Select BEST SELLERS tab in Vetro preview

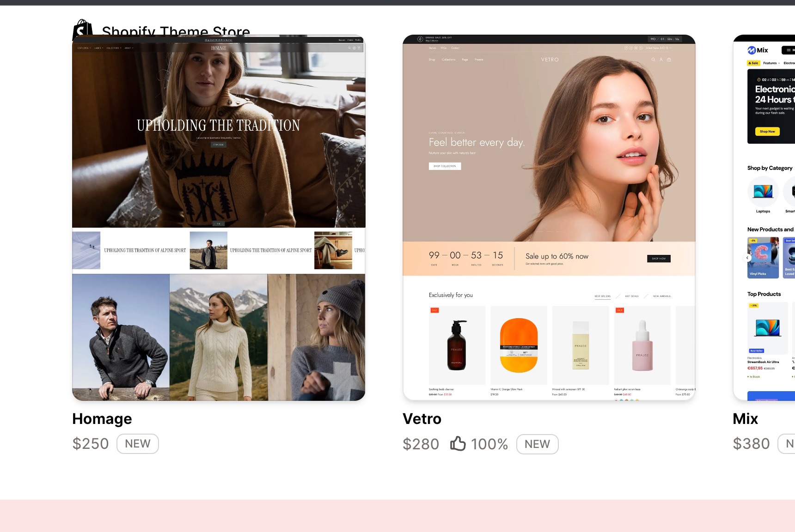coord(602,296)
